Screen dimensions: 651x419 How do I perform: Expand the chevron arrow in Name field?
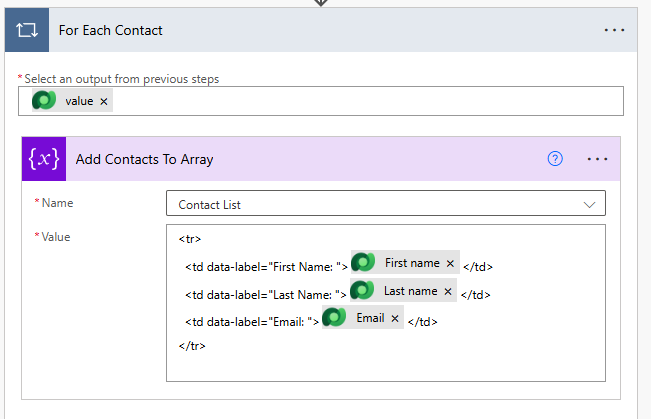(x=588, y=204)
